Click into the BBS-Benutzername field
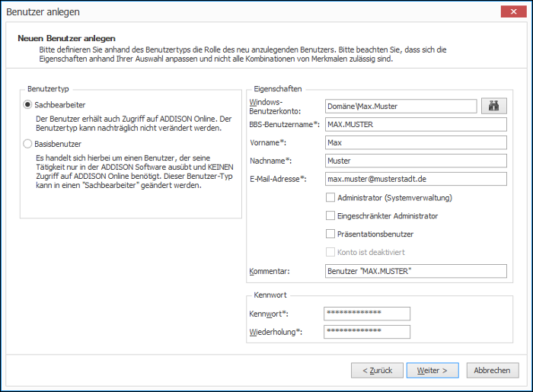The image size is (533, 392). click(416, 124)
